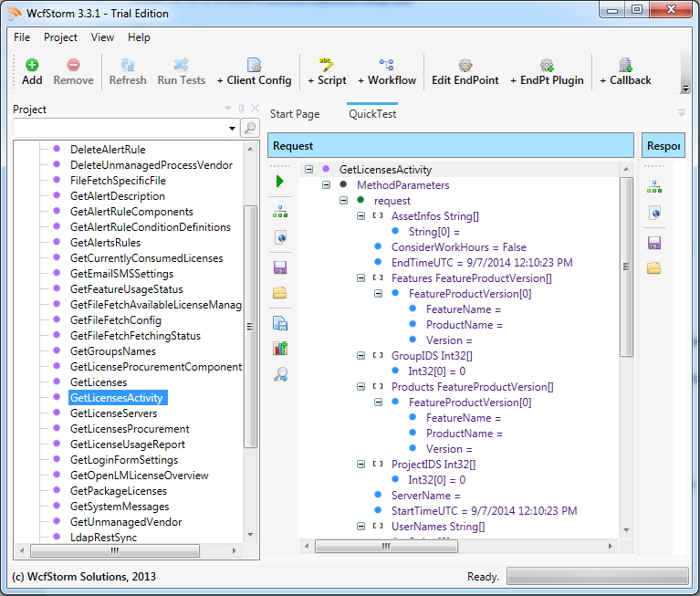
Task: Select the ConsiderWorkHours = False parameter
Action: point(458,247)
